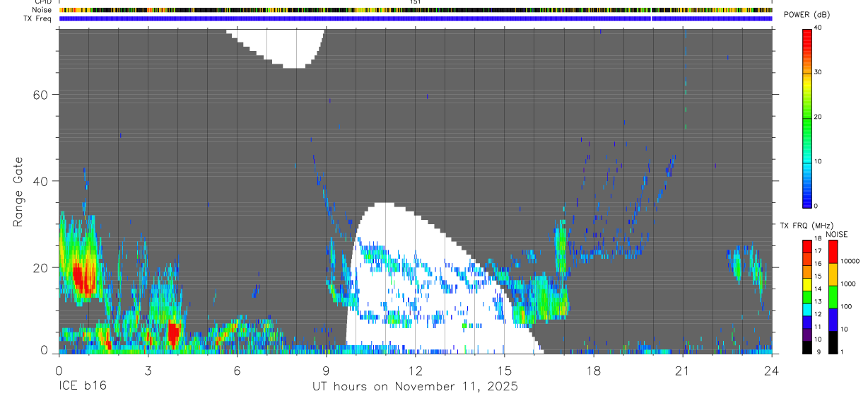Click the 40 tick on Range Gate axis

[41, 181]
